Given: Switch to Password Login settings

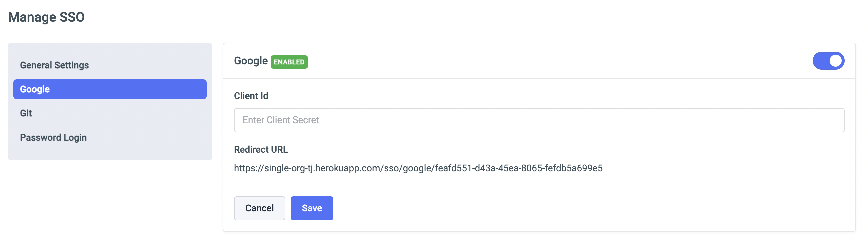Looking at the screenshot, I should click(x=53, y=137).
